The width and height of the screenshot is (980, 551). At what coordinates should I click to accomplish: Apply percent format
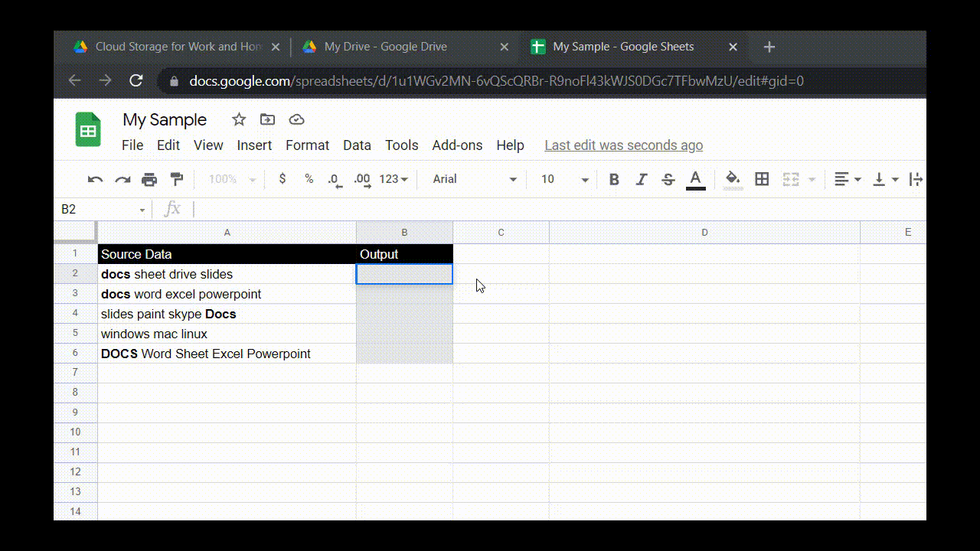coord(309,179)
